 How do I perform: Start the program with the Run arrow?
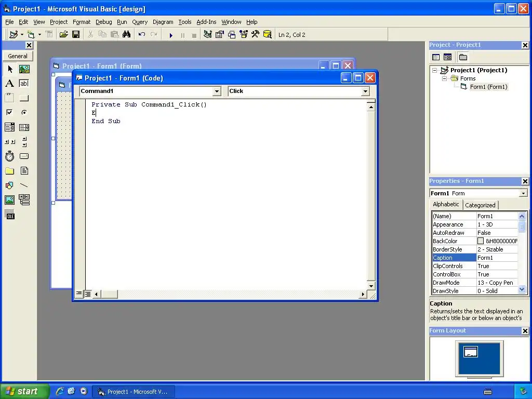point(171,35)
